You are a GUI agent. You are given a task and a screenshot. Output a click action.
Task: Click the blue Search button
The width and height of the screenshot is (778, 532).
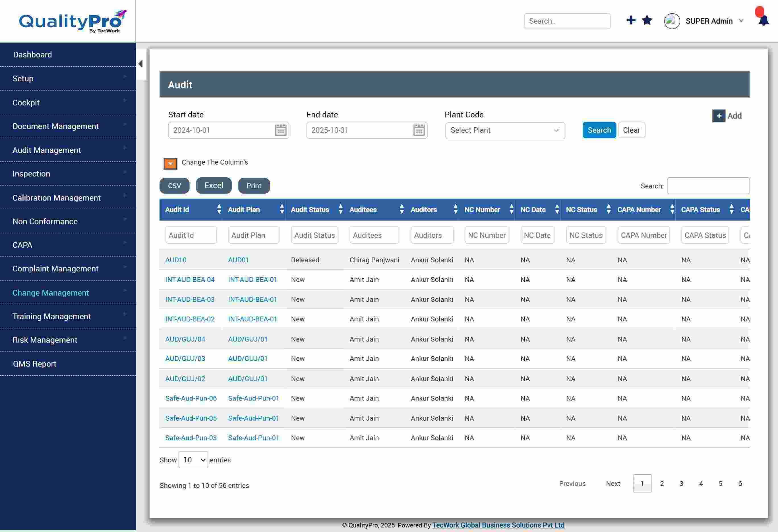click(x=599, y=130)
